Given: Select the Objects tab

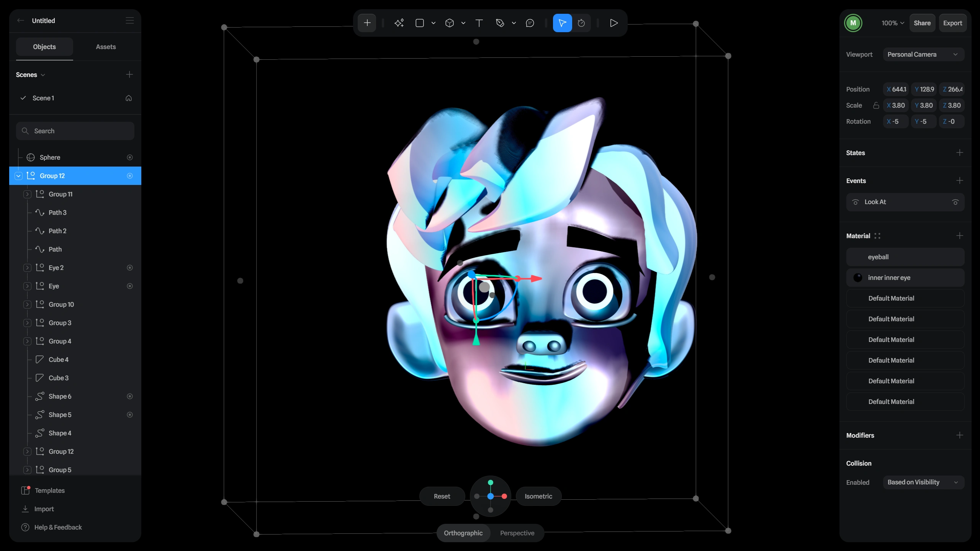Looking at the screenshot, I should [44, 47].
